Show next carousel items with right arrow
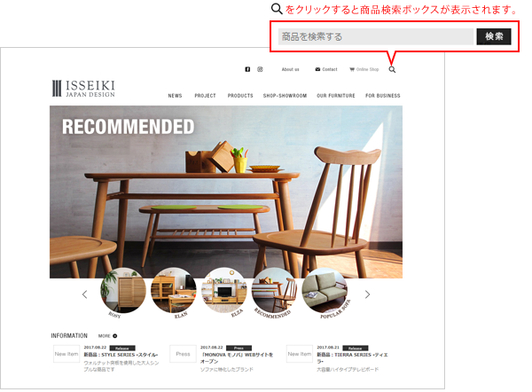 (367, 294)
